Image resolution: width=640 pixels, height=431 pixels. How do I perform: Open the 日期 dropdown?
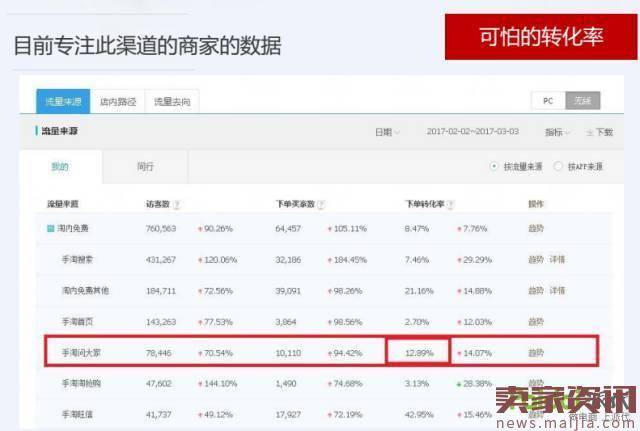click(x=387, y=132)
